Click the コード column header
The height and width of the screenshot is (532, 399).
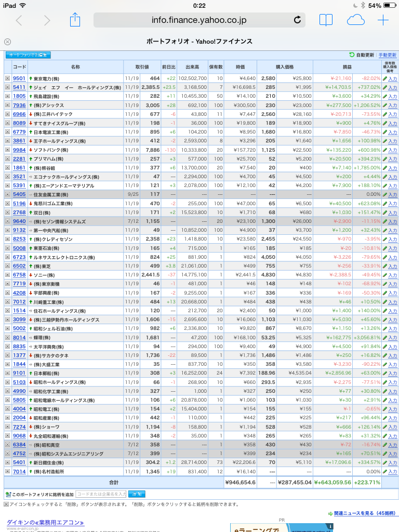19,67
